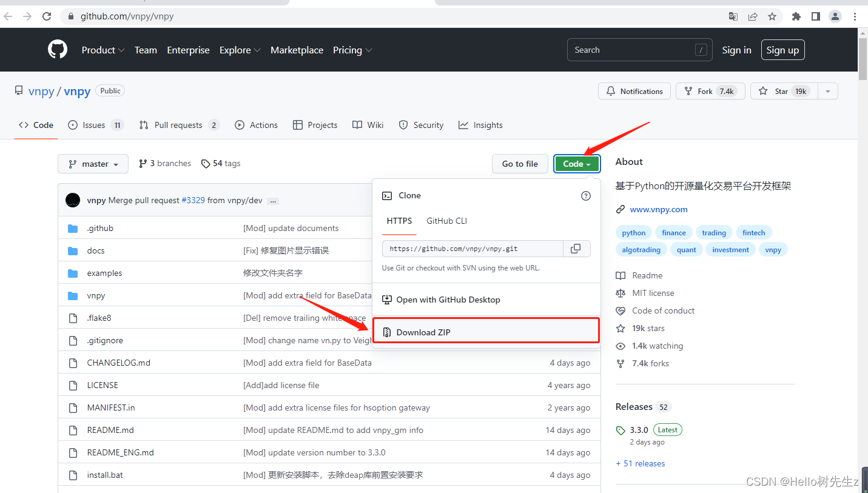This screenshot has height=493, width=868.
Task: Click the browser back arrow
Action: point(8,16)
